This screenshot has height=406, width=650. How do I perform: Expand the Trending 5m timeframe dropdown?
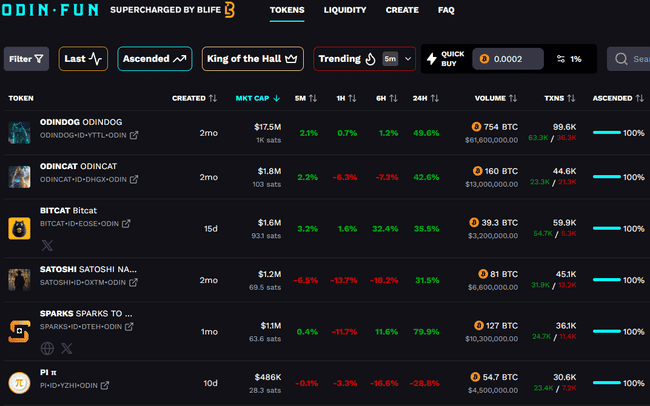click(x=398, y=59)
